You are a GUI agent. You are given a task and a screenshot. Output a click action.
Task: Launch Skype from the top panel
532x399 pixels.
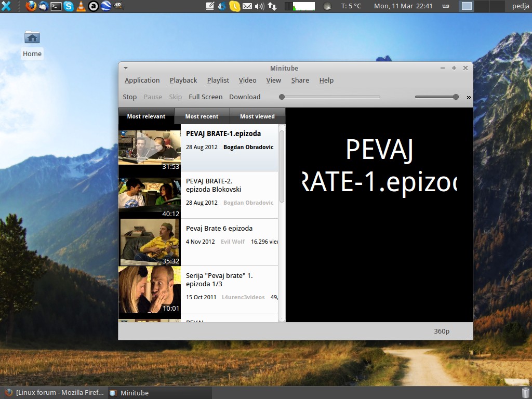69,6
